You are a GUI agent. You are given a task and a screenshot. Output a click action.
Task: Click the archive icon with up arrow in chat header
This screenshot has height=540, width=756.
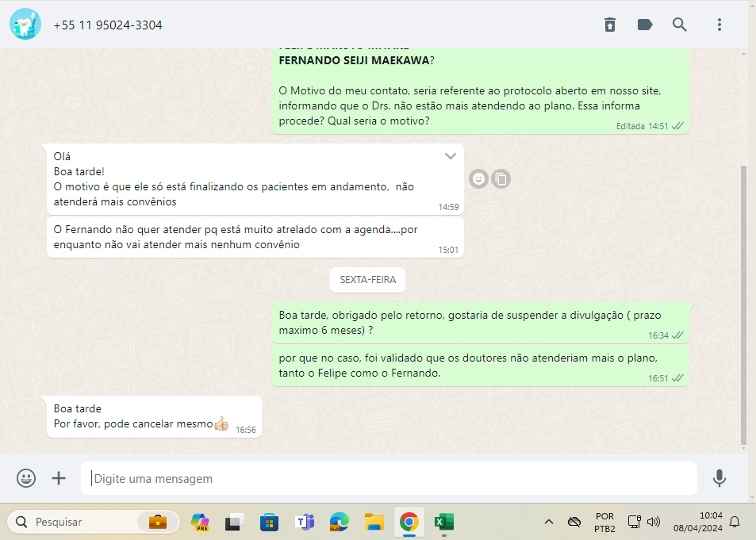609,25
